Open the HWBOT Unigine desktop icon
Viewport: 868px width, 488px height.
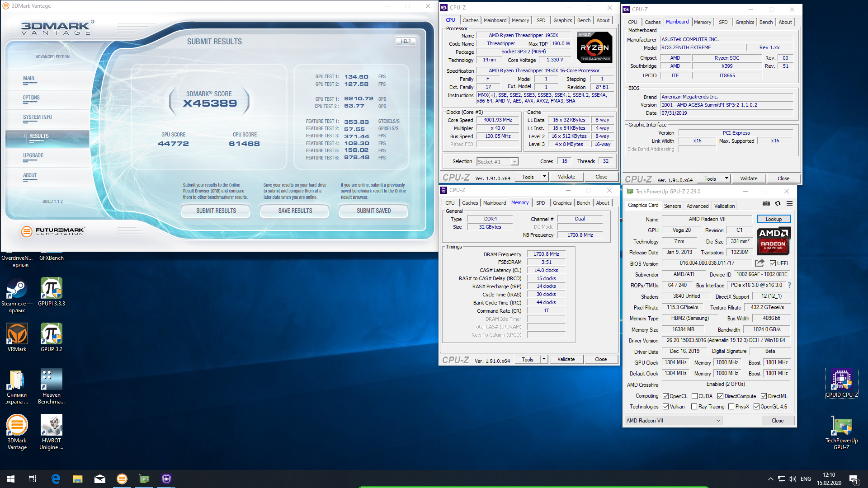click(52, 432)
